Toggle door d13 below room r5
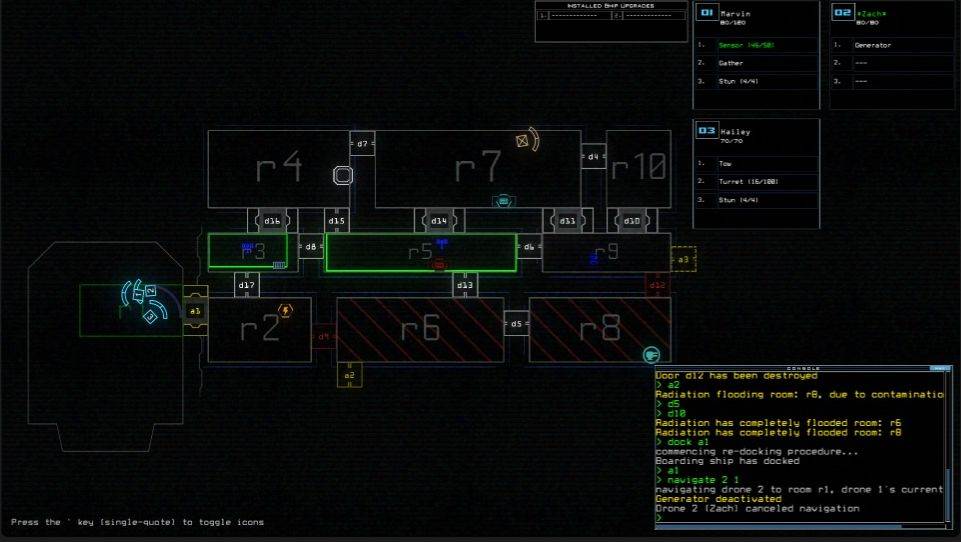 (465, 286)
